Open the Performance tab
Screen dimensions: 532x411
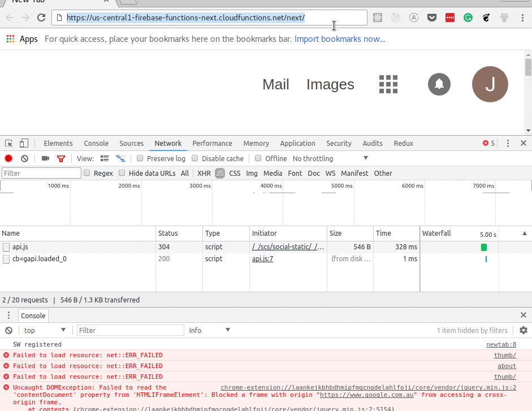[213, 143]
